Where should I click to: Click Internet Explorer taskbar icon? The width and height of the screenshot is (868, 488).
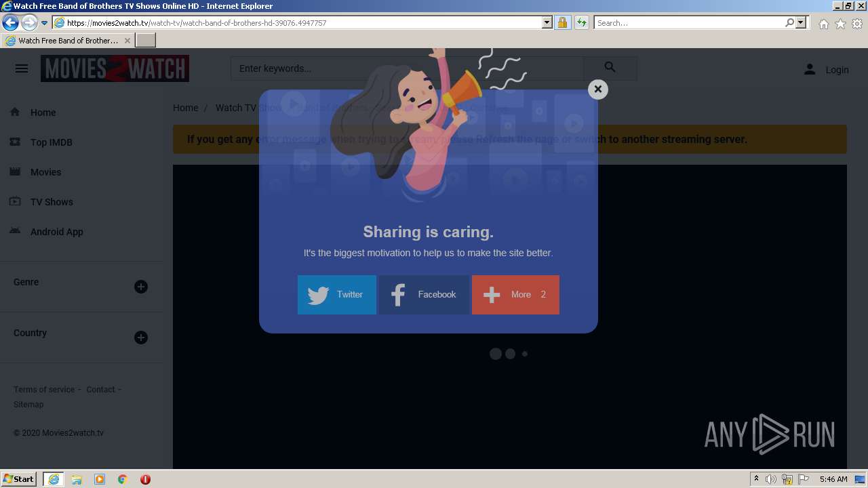pos(54,479)
